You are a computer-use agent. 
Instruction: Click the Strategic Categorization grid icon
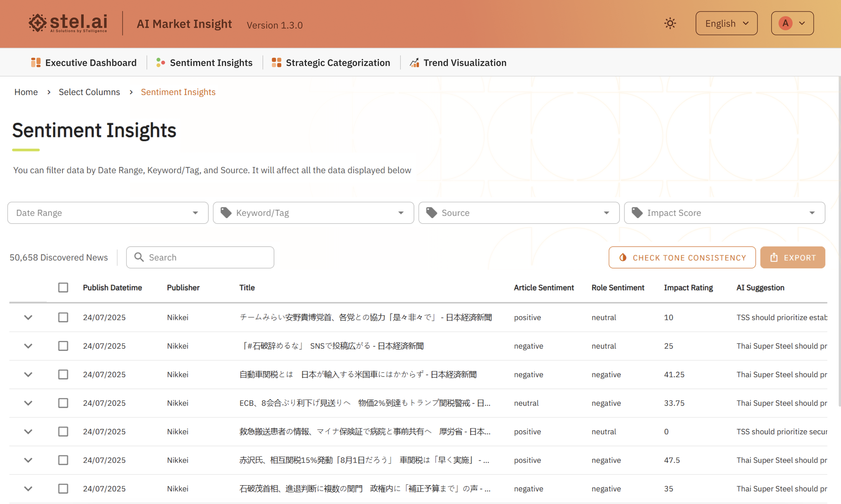tap(276, 63)
